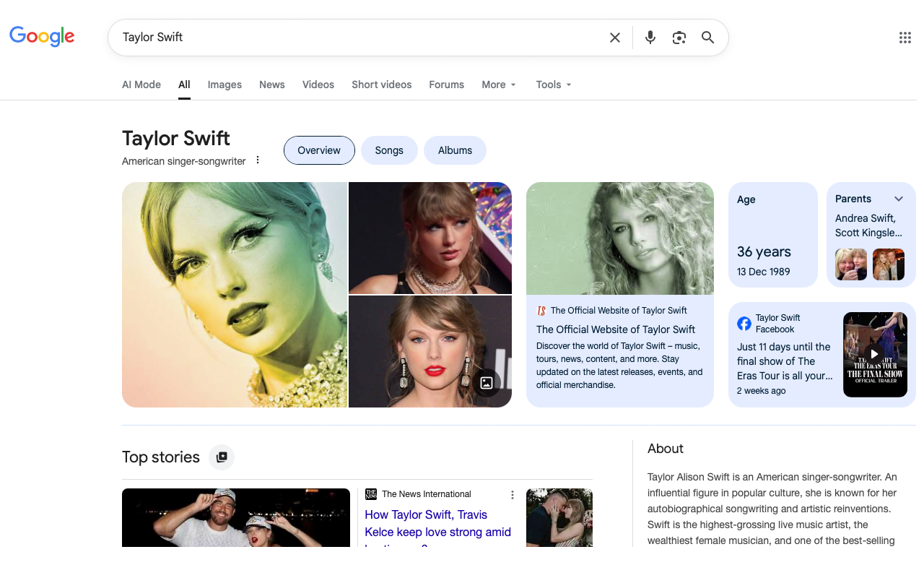
Task: Select the Songs chip
Action: [389, 150]
